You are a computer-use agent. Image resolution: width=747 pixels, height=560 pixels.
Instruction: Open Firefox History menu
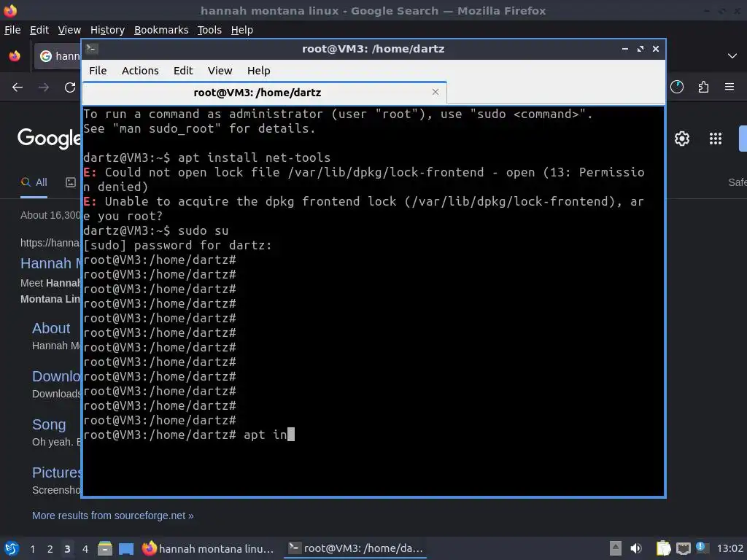coord(107,30)
